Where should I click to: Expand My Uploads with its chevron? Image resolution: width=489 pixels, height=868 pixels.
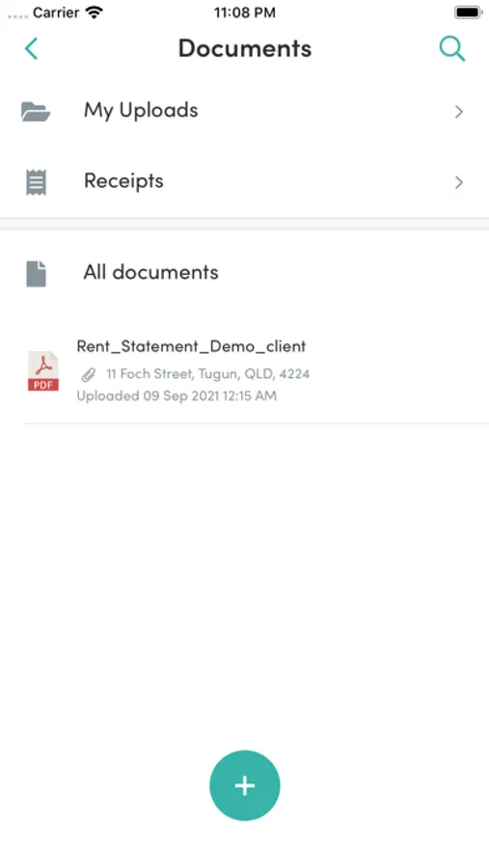point(458,112)
